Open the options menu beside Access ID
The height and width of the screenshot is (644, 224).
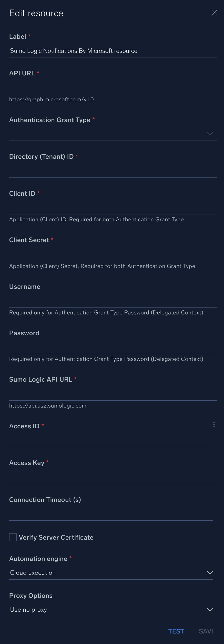point(213,425)
